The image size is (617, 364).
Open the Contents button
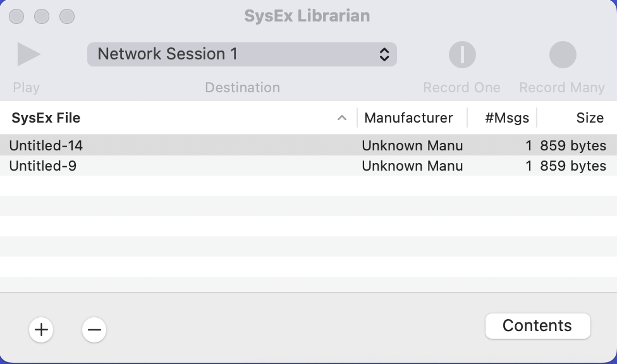[x=537, y=326]
